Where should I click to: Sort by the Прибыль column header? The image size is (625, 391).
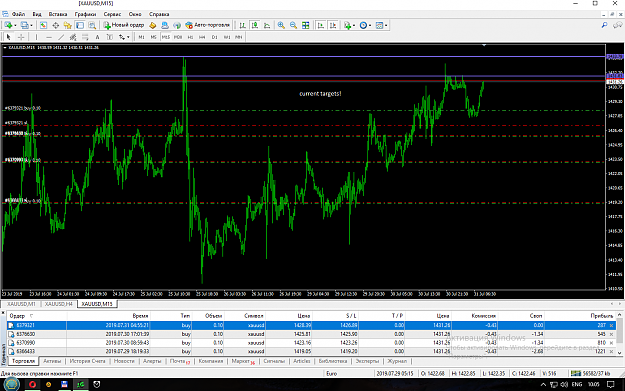tap(601, 316)
